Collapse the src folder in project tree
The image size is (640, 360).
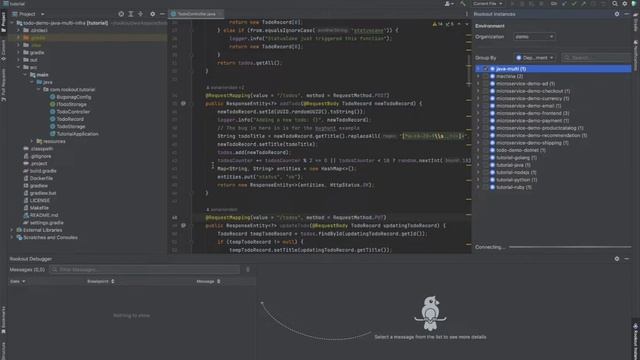18,67
